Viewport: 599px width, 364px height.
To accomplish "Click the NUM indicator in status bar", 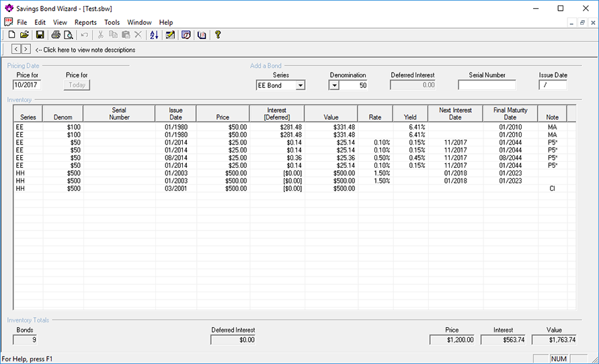I will coord(559,359).
